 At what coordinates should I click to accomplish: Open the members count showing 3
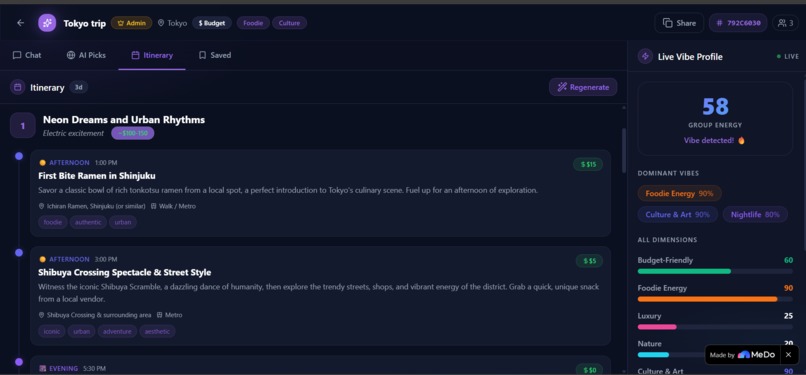click(x=785, y=23)
